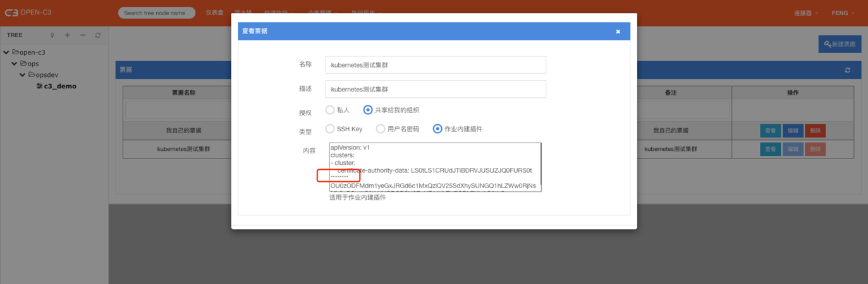Click 编辑 for 我自己的票据 row

793,131
